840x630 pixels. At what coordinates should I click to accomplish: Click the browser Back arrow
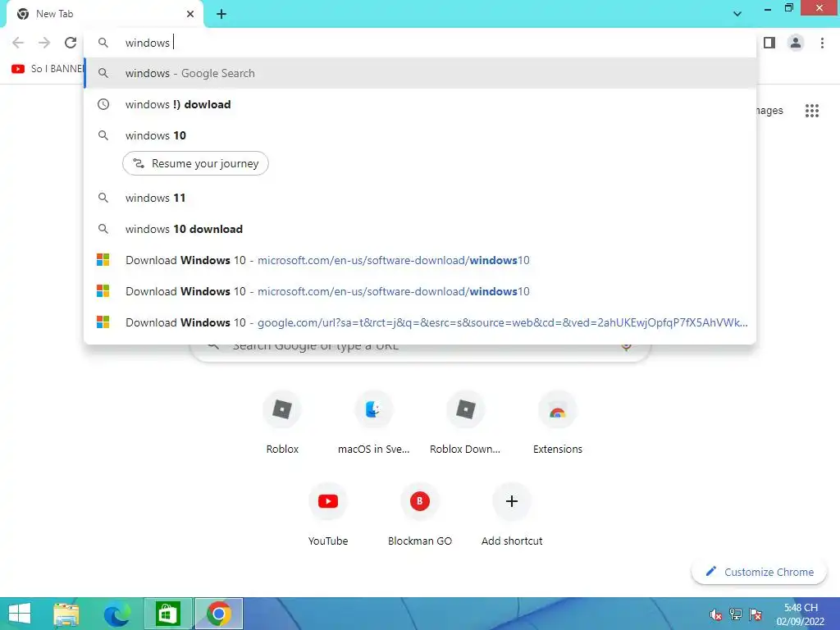(18, 43)
